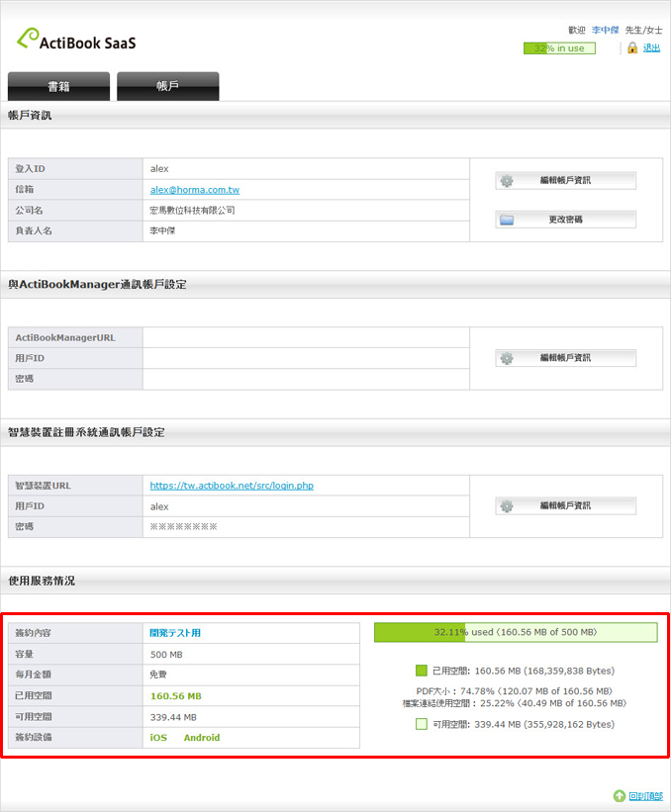Click the 退出 logout link
Viewport: 671px width, 812px height.
(652, 48)
